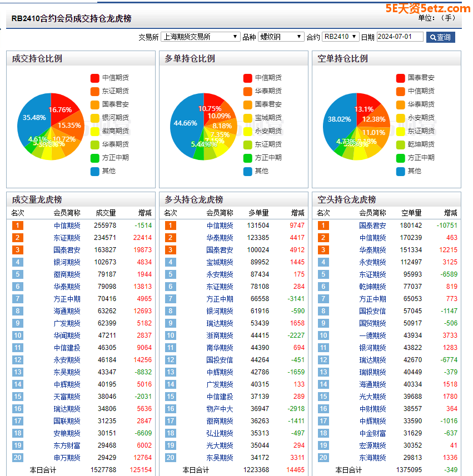Open 瑞银期货 in the 空头持仓龙虎榜 table
473x476 pixels.
click(373, 372)
